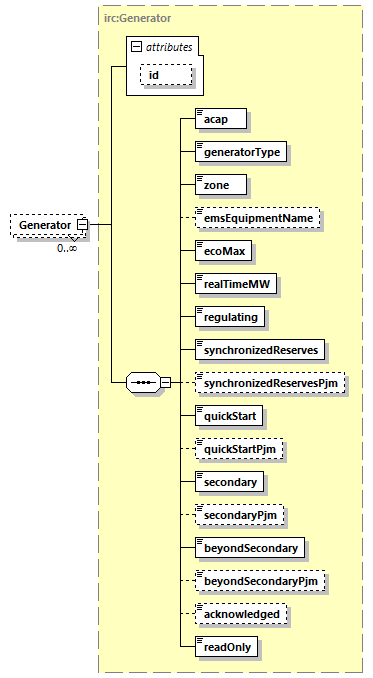Select the acap element

(x=221, y=119)
